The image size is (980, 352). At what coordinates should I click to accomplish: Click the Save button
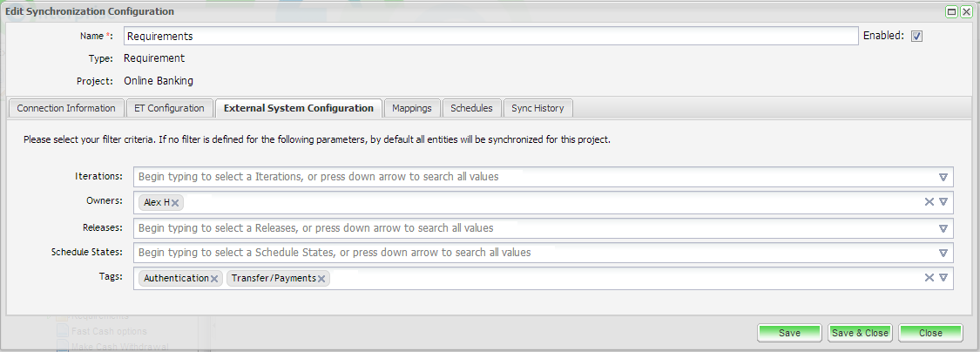789,333
